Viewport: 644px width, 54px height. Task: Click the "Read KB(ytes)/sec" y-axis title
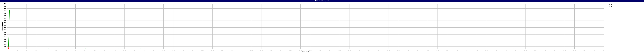click(x=2, y=26)
